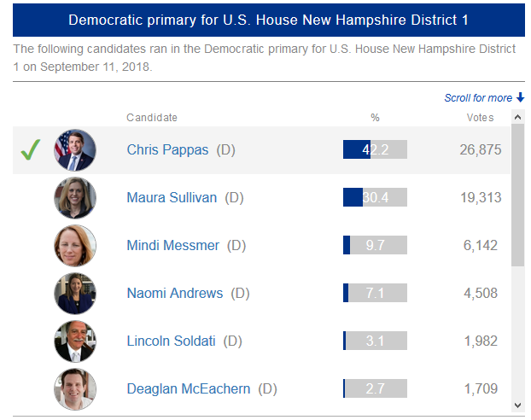
Task: Open the Naomi Andrews candidate link
Action: coord(174,294)
